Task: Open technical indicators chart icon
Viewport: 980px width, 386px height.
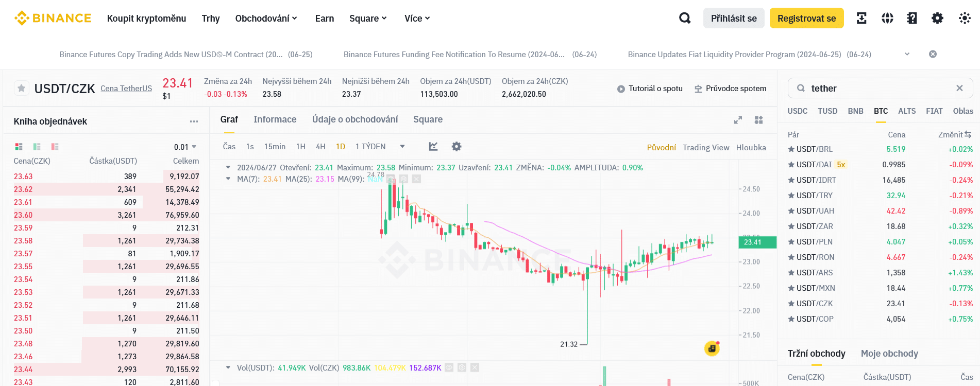Action: pyautogui.click(x=433, y=147)
